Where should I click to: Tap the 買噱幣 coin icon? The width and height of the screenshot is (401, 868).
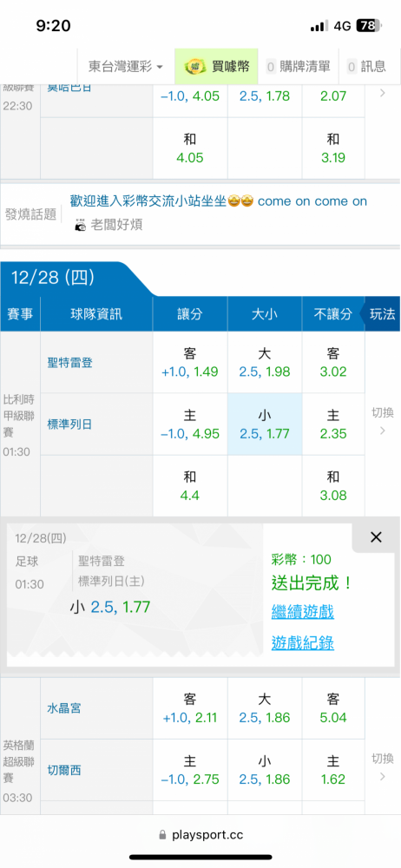(192, 67)
